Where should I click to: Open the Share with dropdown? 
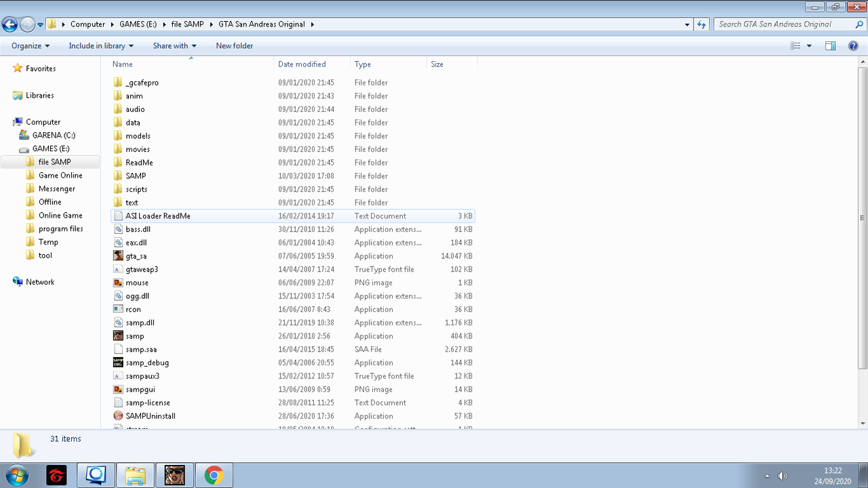click(174, 46)
